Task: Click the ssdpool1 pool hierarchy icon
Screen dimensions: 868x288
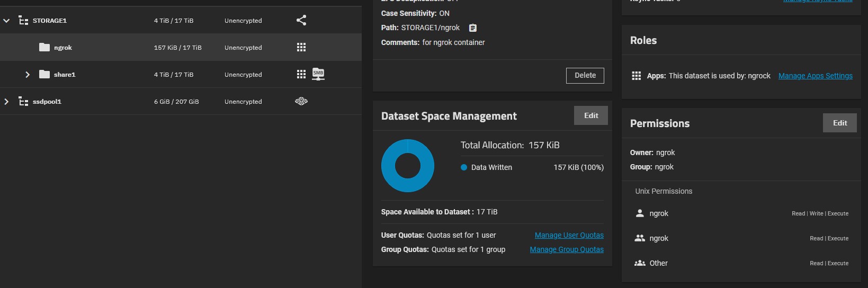Action: click(x=23, y=102)
